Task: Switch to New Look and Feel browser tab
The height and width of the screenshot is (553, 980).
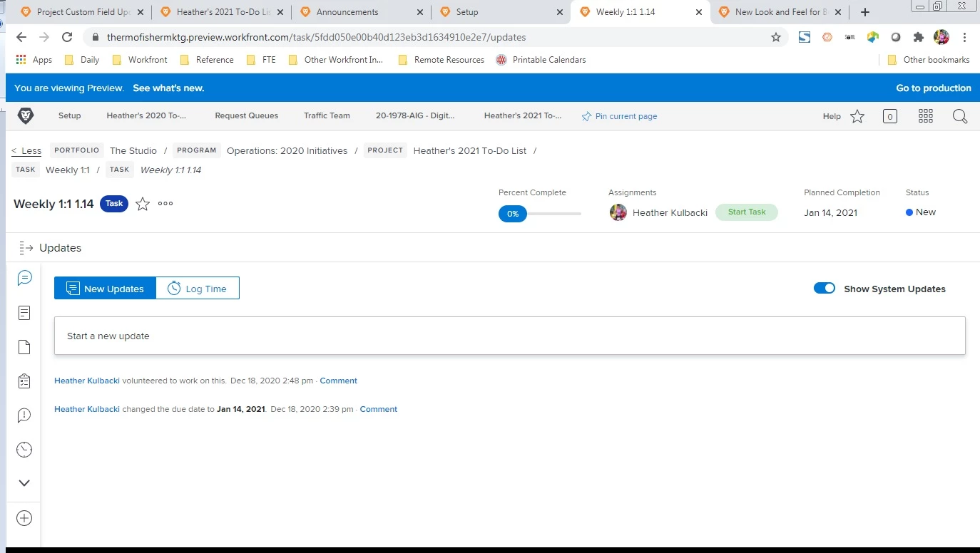Action: pos(780,12)
